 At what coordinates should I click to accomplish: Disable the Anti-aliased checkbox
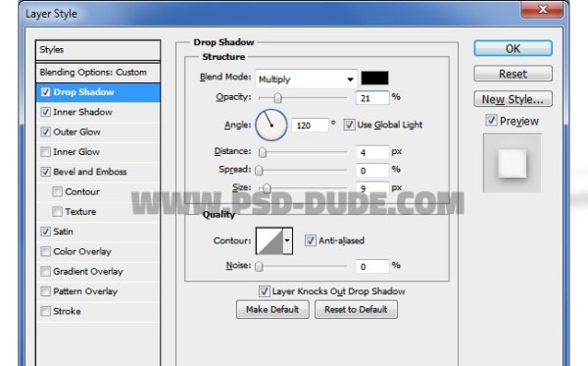(x=310, y=240)
